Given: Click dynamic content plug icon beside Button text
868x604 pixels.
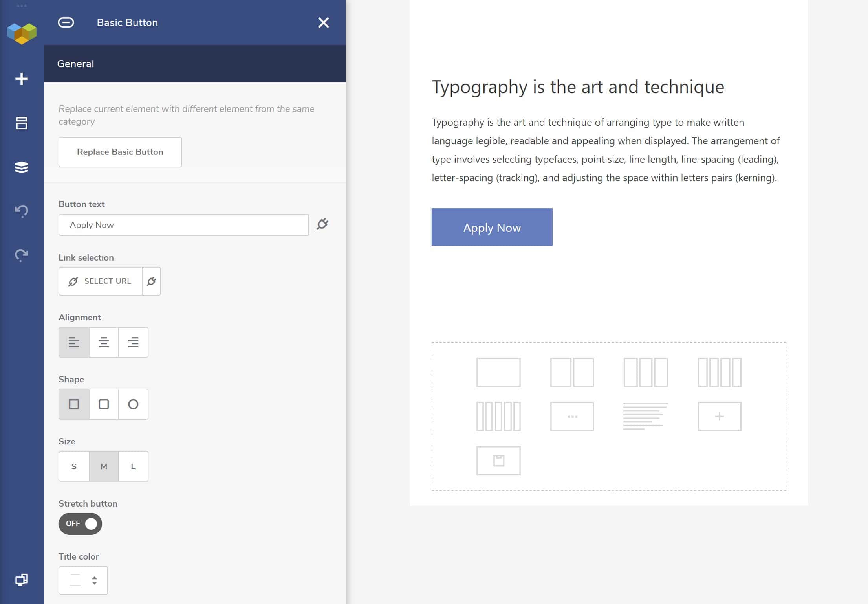Looking at the screenshot, I should (322, 224).
